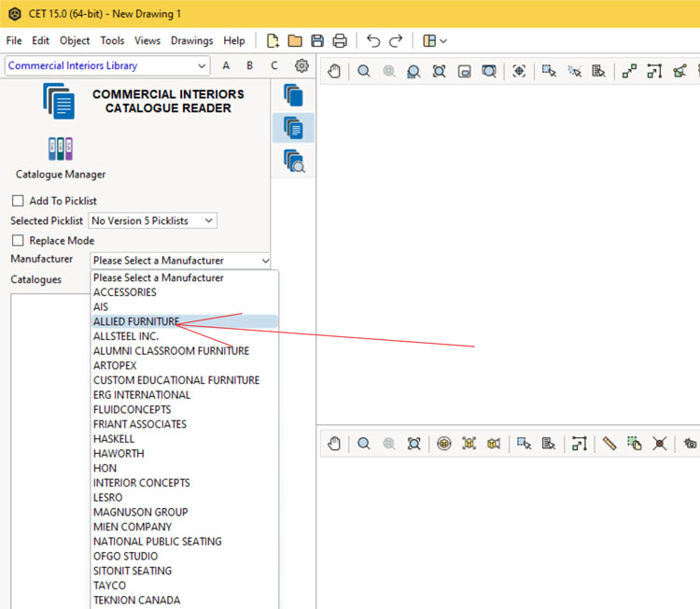This screenshot has width=700, height=609.
Task: Select HON from the manufacturer list
Action: pyautogui.click(x=185, y=468)
